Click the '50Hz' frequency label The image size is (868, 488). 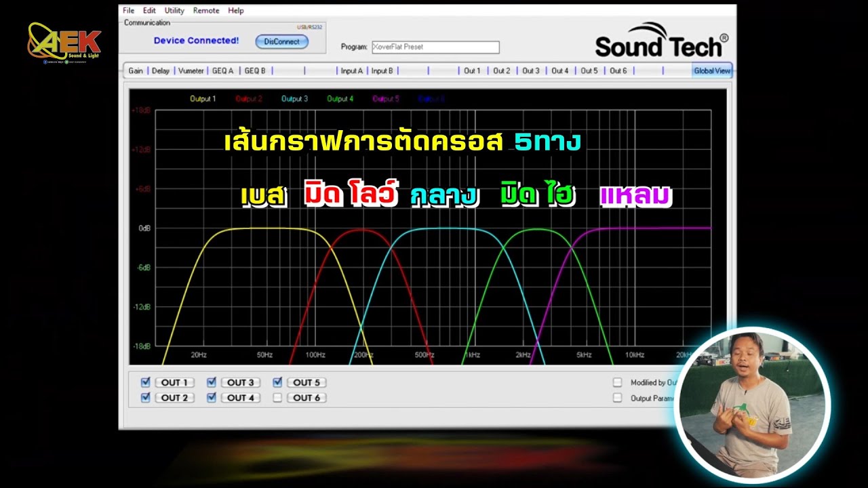(x=264, y=354)
